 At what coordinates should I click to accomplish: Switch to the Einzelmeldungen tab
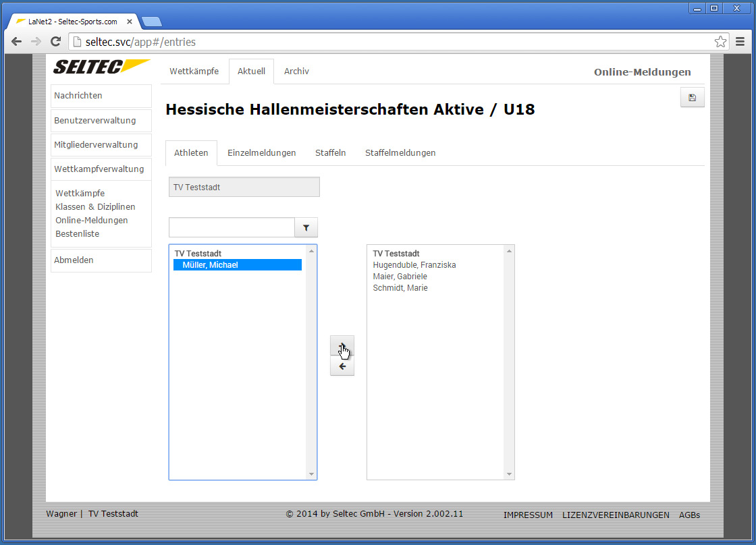pyautogui.click(x=261, y=153)
